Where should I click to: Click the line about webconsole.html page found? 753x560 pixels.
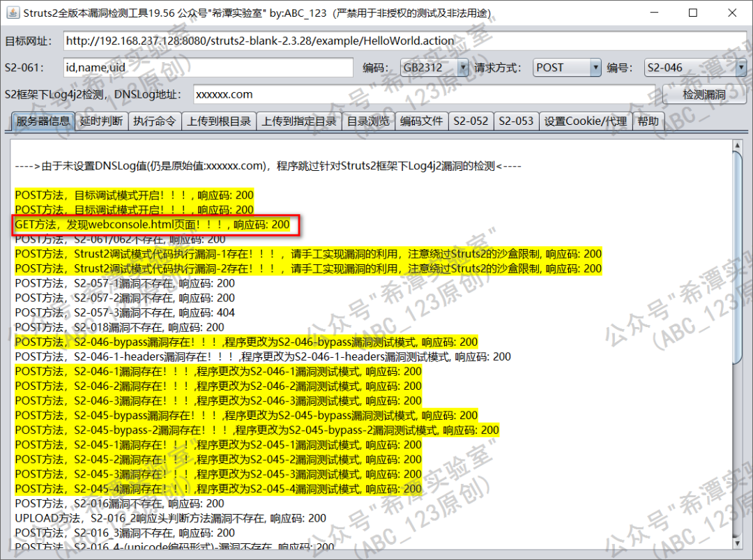[x=152, y=225]
